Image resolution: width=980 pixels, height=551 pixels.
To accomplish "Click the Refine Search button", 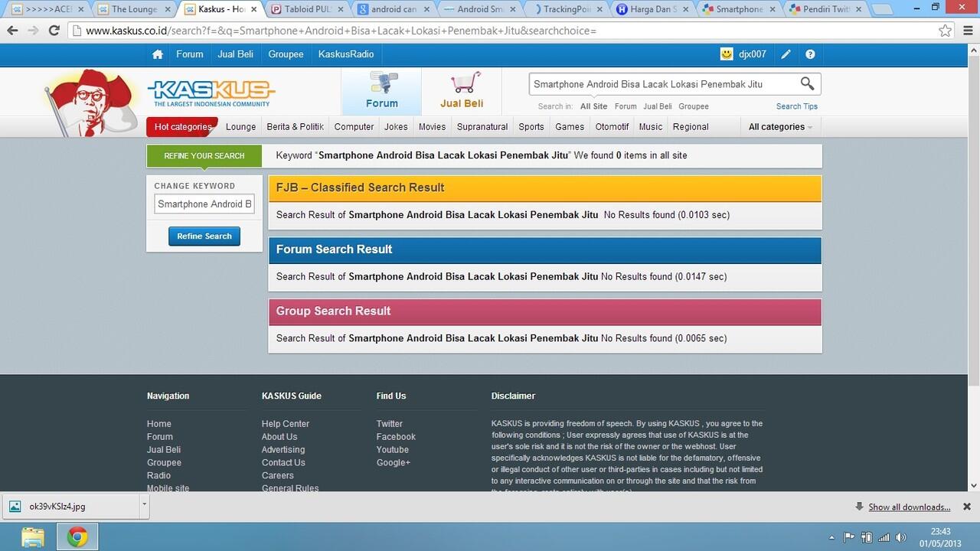I will tap(204, 236).
